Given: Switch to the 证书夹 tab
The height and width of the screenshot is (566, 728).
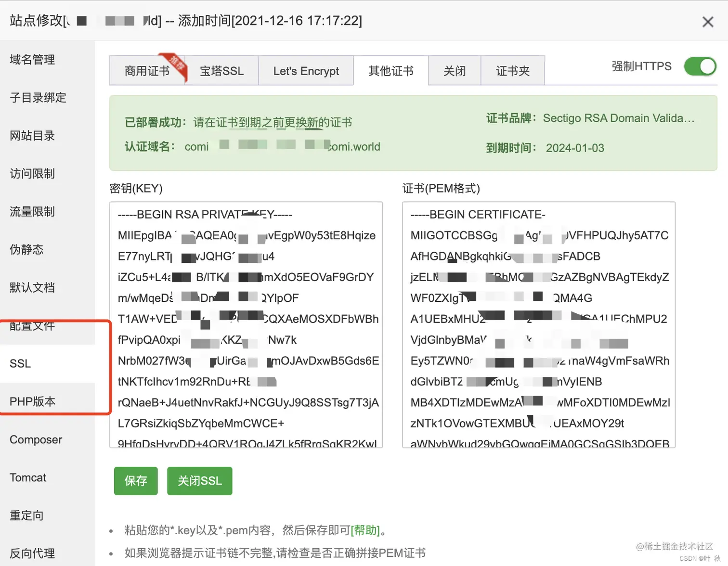Looking at the screenshot, I should (x=513, y=71).
